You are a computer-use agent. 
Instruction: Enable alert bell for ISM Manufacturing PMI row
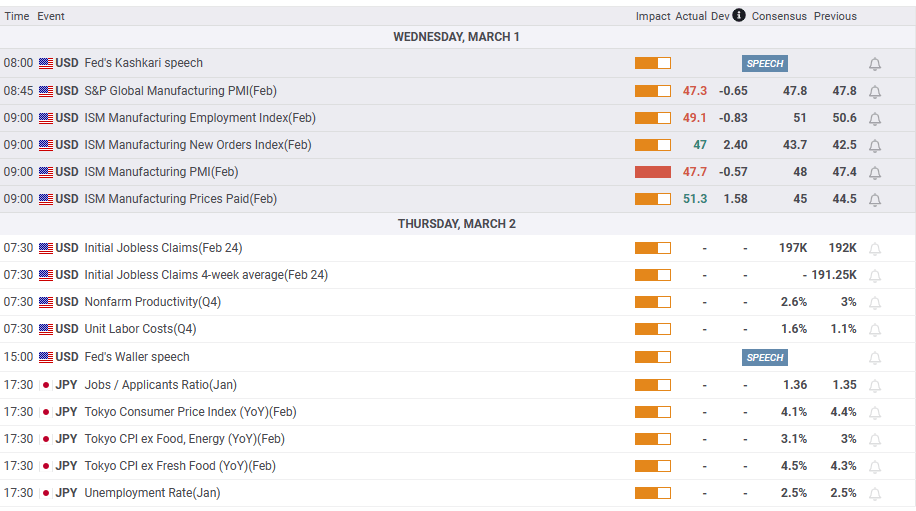[875, 173]
